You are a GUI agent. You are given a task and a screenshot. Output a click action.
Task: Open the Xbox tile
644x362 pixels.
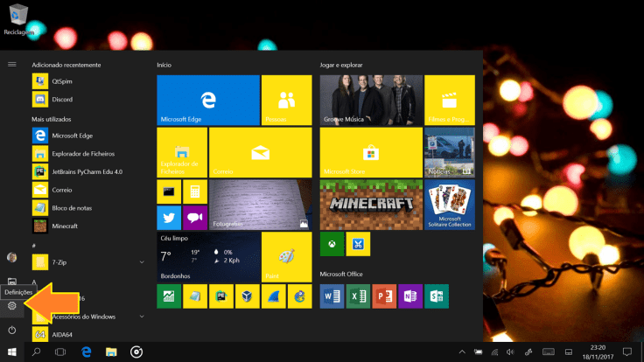332,242
